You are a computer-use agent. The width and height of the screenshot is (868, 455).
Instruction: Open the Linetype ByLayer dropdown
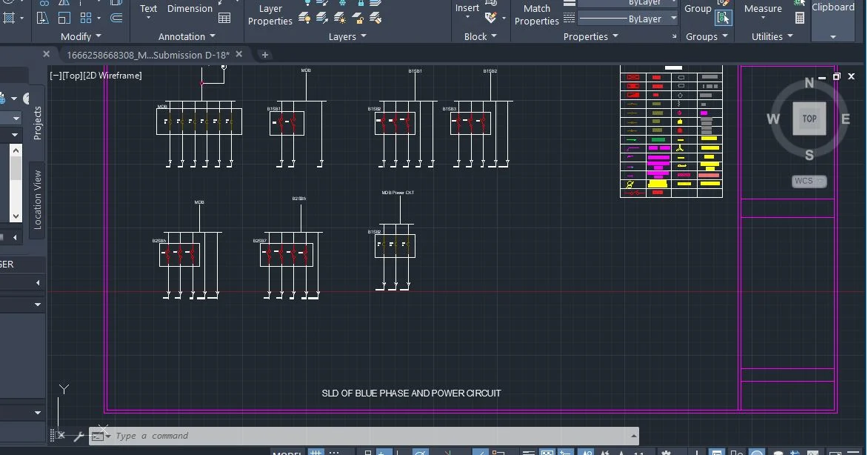tap(674, 19)
